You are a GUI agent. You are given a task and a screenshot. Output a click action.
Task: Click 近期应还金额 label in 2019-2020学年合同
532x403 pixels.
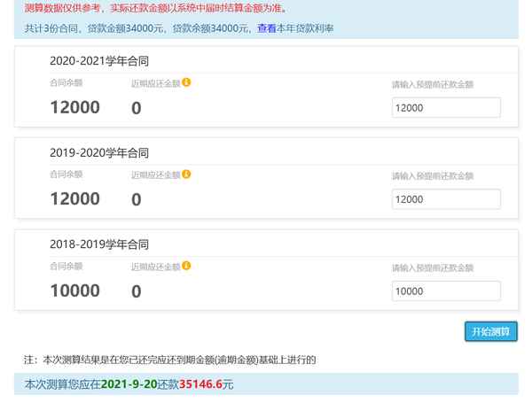pyautogui.click(x=156, y=174)
